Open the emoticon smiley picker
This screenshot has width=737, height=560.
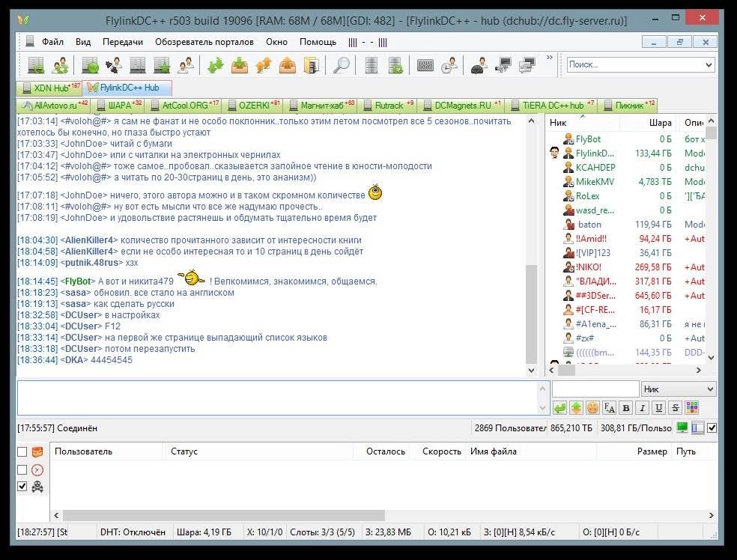tap(592, 408)
